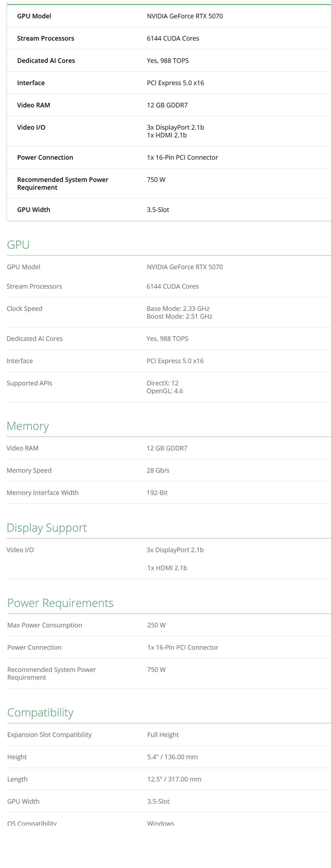The height and width of the screenshot is (868, 331).
Task: Click the green Memory section heading
Action: coord(28,426)
